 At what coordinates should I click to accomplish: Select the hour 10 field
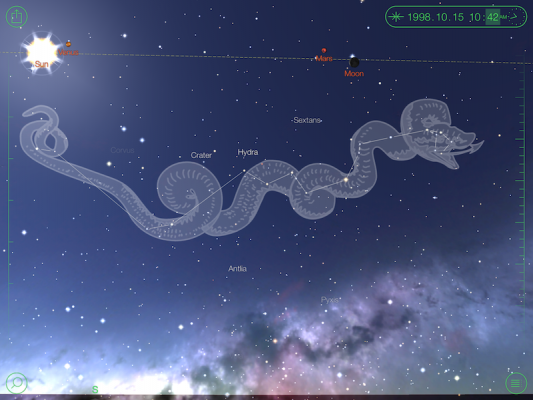pyautogui.click(x=475, y=17)
